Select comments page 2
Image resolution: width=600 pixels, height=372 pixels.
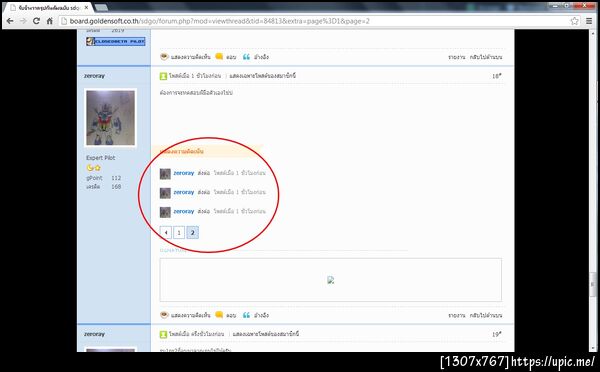point(192,232)
